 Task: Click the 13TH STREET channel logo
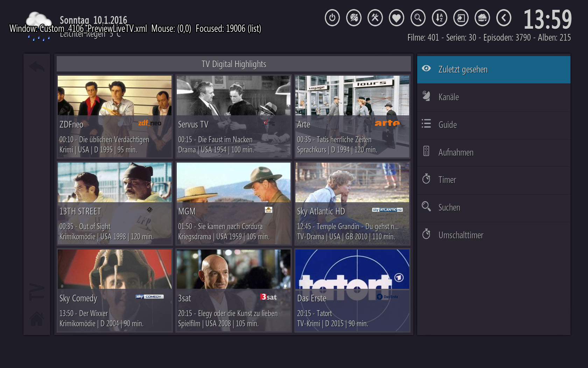150,210
